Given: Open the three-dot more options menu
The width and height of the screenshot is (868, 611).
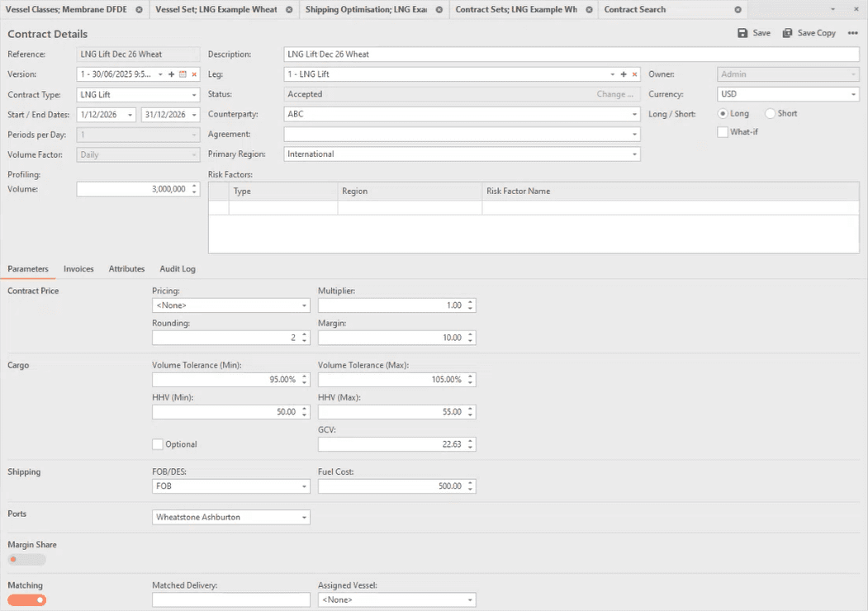Looking at the screenshot, I should pos(853,33).
